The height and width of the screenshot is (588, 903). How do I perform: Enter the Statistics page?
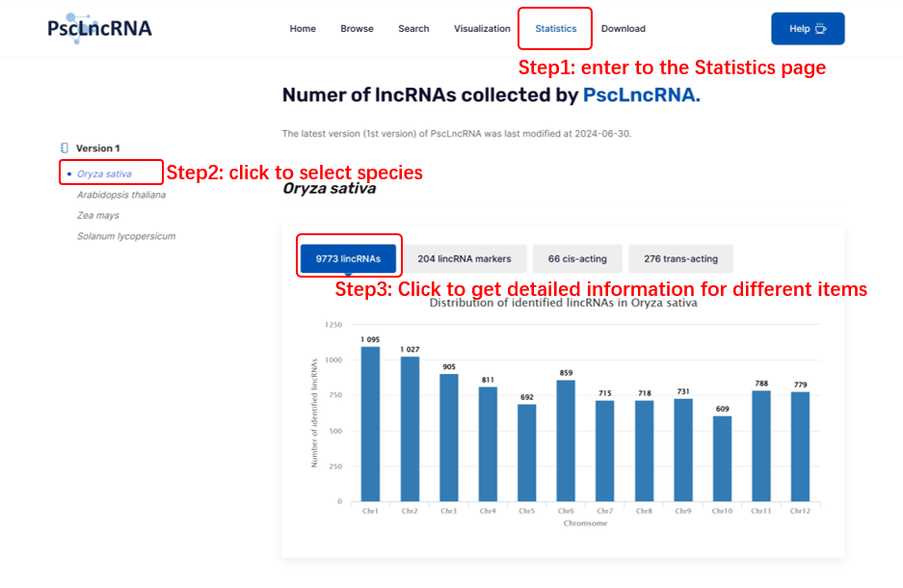555,29
